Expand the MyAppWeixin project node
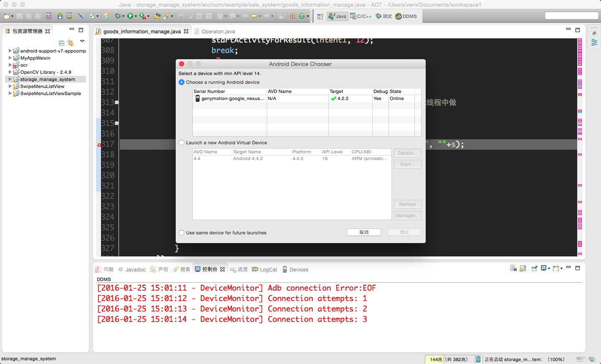Image resolution: width=601 pixels, height=364 pixels. click(x=10, y=58)
